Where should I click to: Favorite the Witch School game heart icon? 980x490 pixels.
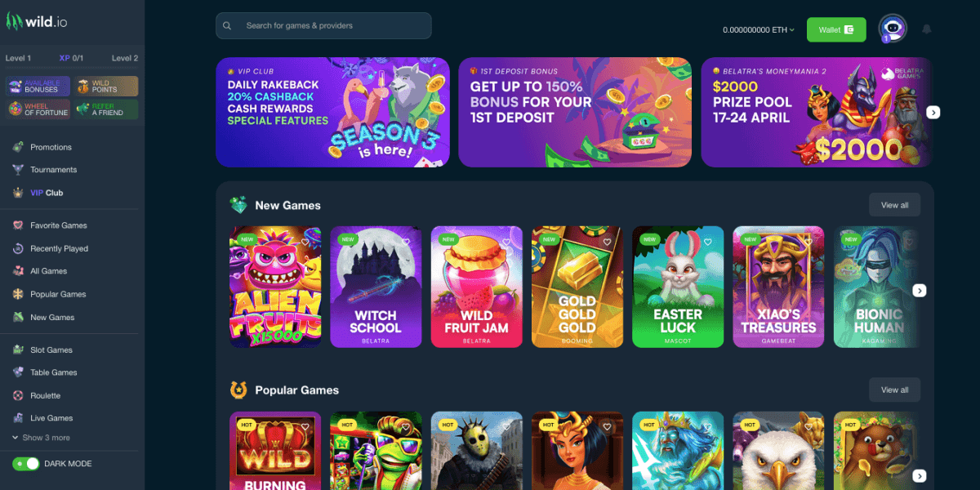(x=406, y=242)
